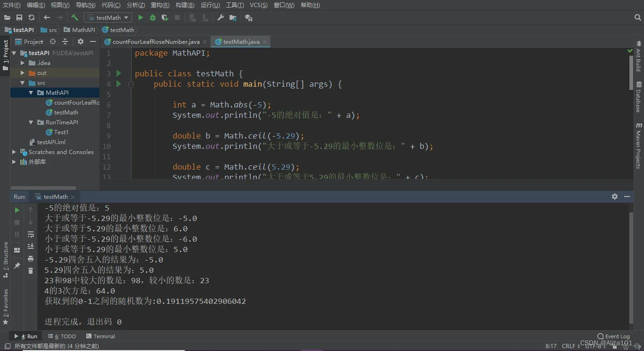This screenshot has width=644, height=351.
Task: Expand the .idea folder
Action: coord(23,63)
